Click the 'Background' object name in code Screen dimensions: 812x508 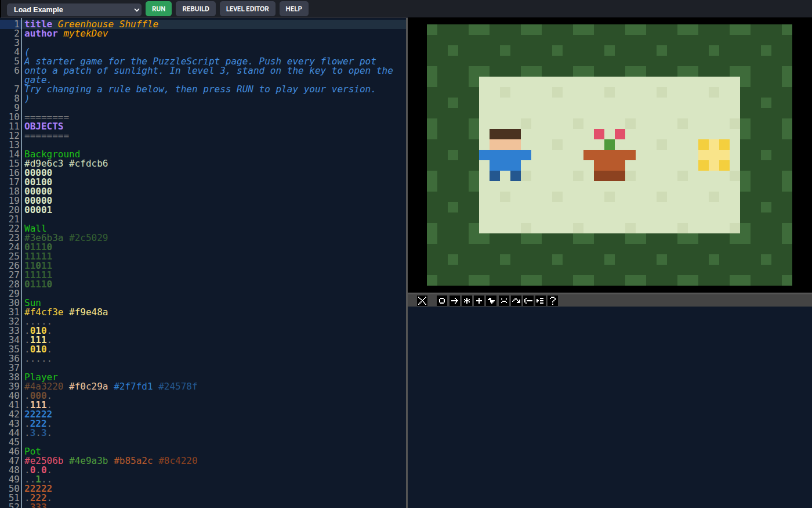[x=52, y=154]
